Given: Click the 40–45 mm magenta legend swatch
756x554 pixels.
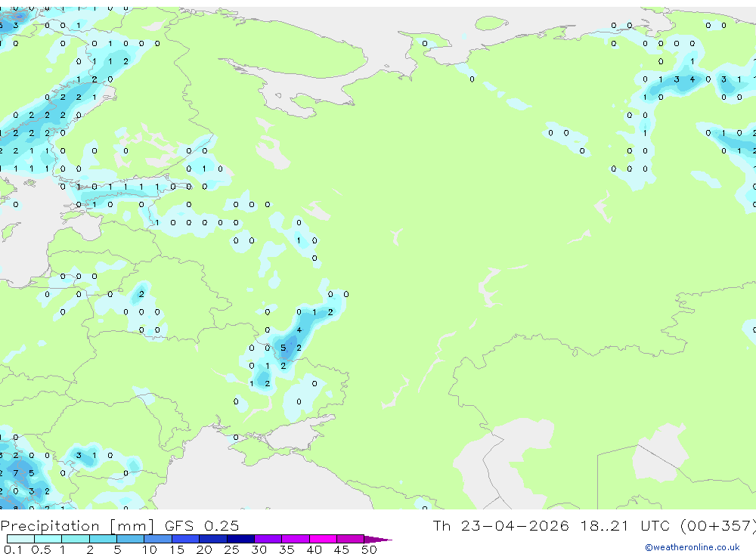Looking at the screenshot, I should (x=323, y=539).
